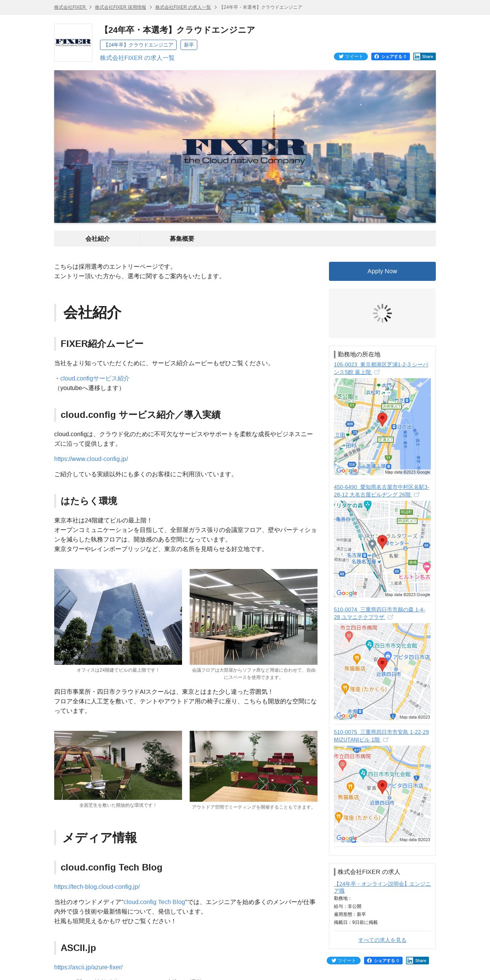Click the 【24年卒】クラウドエンジニア tag
This screenshot has height=980, width=490.
pos(138,45)
